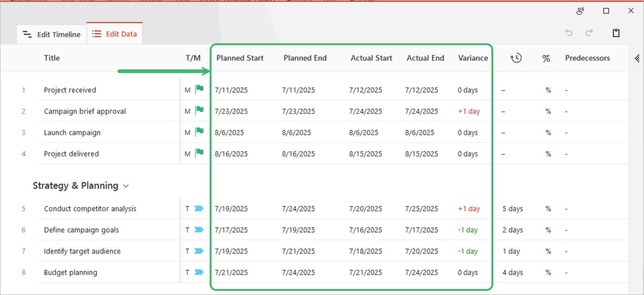Click the duration clock column icon
This screenshot has width=644, height=295.
pos(516,58)
